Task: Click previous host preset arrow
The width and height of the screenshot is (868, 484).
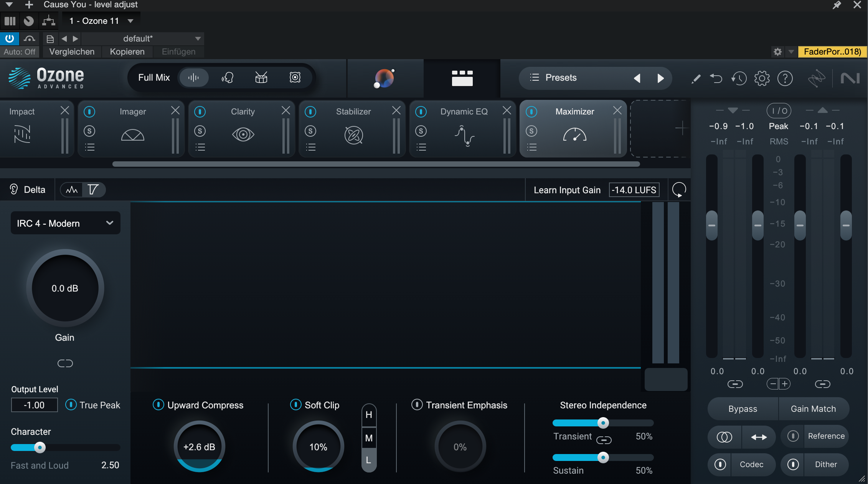Action: click(x=64, y=38)
